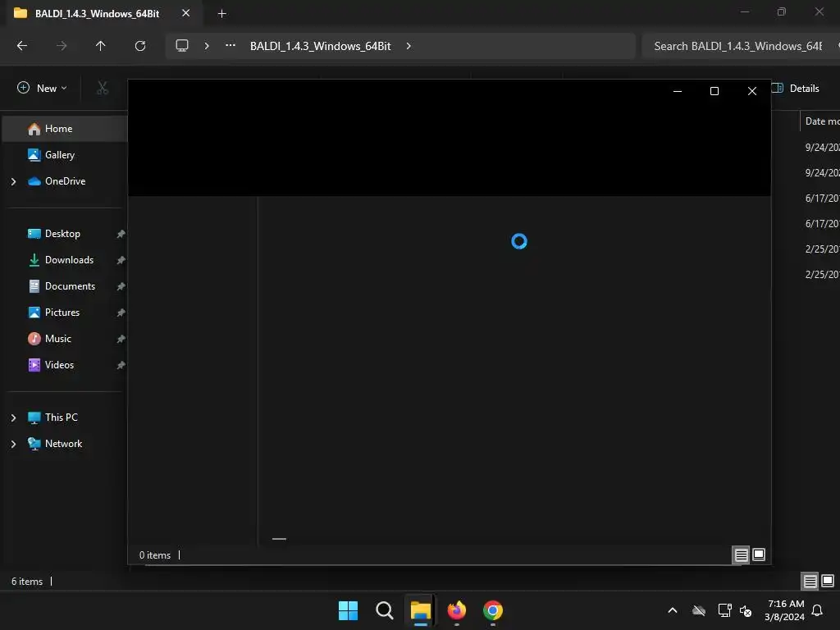Click the forward navigation arrow

coord(61,46)
